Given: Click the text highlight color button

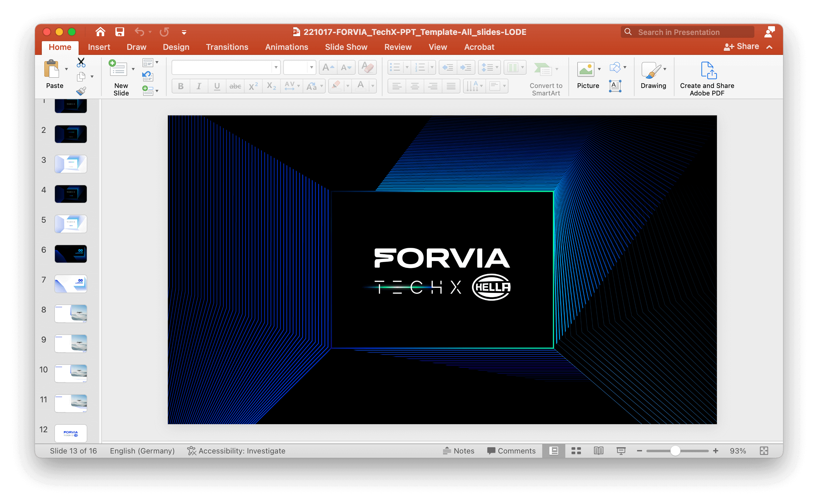Looking at the screenshot, I should 336,86.
